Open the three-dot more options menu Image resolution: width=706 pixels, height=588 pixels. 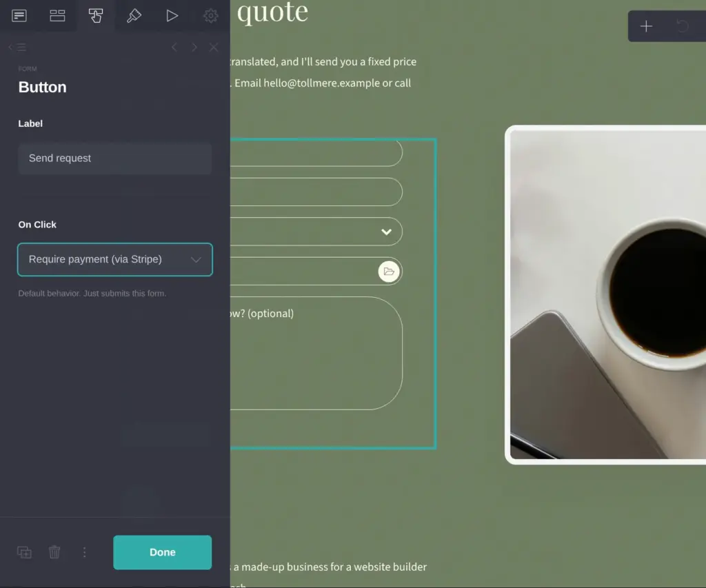pyautogui.click(x=85, y=552)
